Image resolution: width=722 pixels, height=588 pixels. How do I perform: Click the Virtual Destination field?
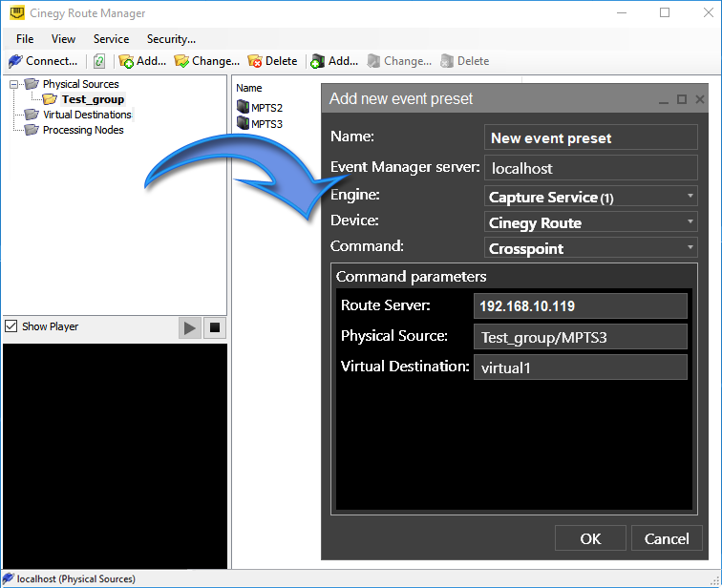(581, 367)
